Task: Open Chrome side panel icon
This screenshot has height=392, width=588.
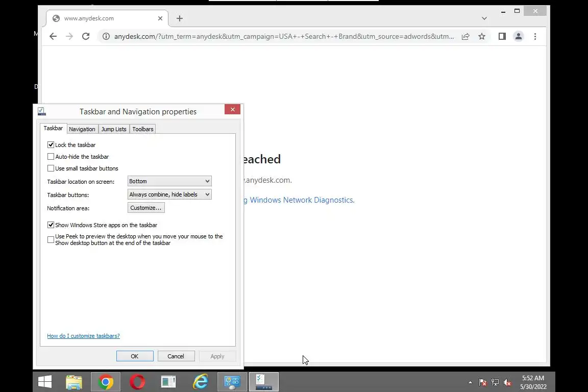Action: click(502, 36)
